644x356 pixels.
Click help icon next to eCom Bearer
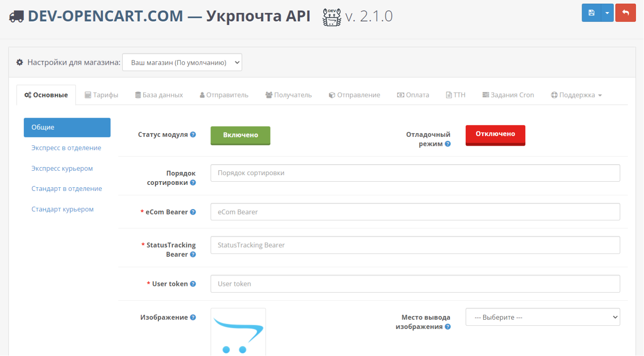193,212
